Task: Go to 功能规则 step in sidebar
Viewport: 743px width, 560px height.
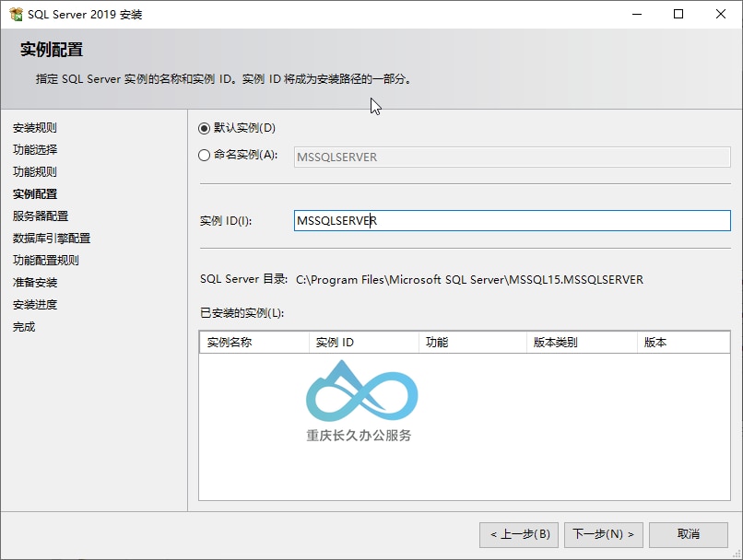Action: click(x=35, y=172)
